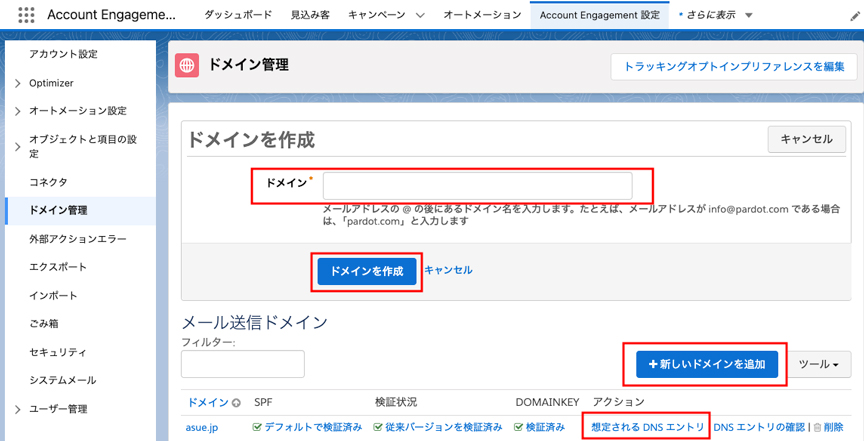Click the globe icon beside ドメイン管理
This screenshot has width=864, height=441.
click(187, 66)
